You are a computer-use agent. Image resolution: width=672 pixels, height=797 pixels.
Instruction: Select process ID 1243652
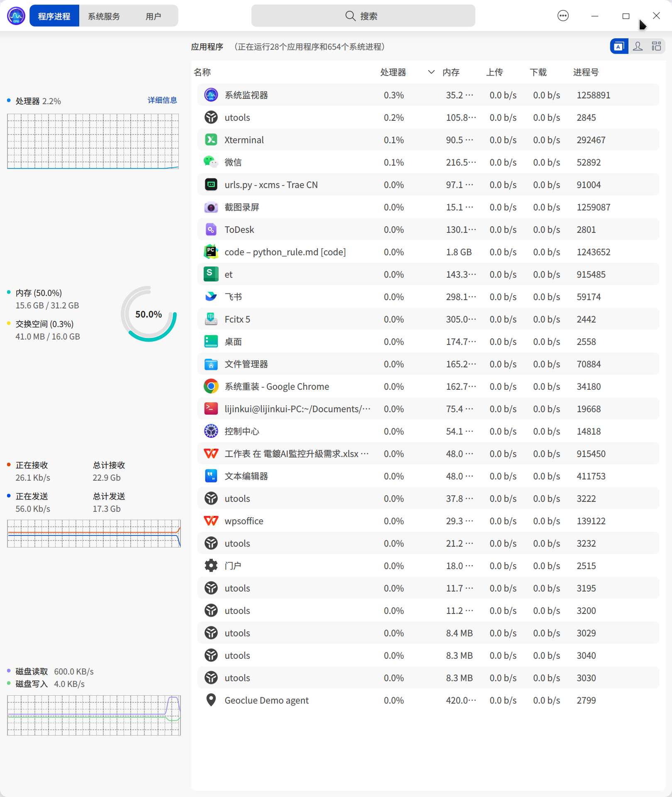594,252
